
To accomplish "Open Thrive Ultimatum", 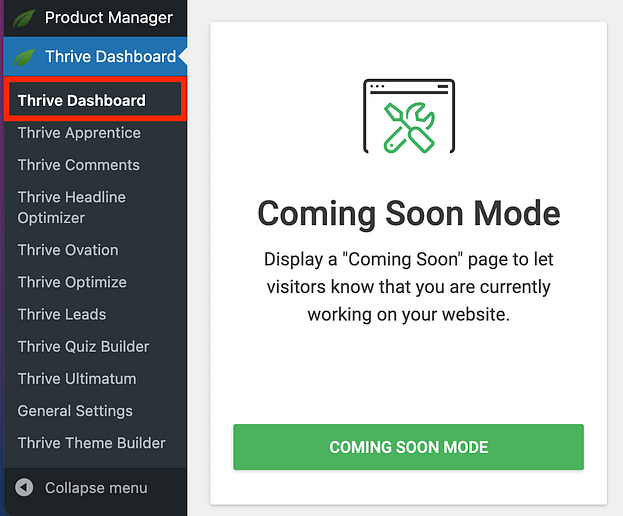I will (x=77, y=379).
